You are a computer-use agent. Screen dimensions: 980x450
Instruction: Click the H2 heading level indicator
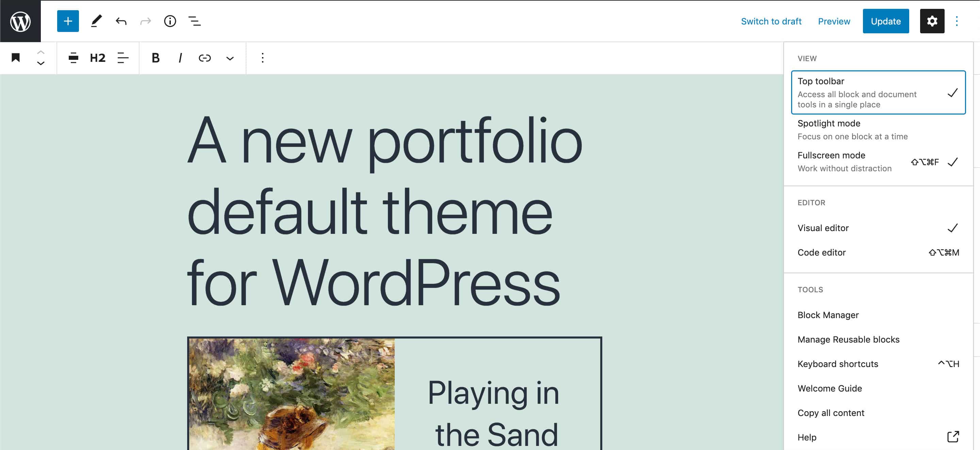coord(97,57)
